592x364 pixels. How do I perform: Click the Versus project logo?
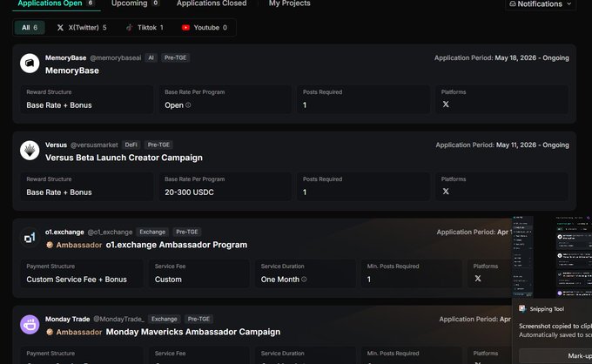pos(30,151)
